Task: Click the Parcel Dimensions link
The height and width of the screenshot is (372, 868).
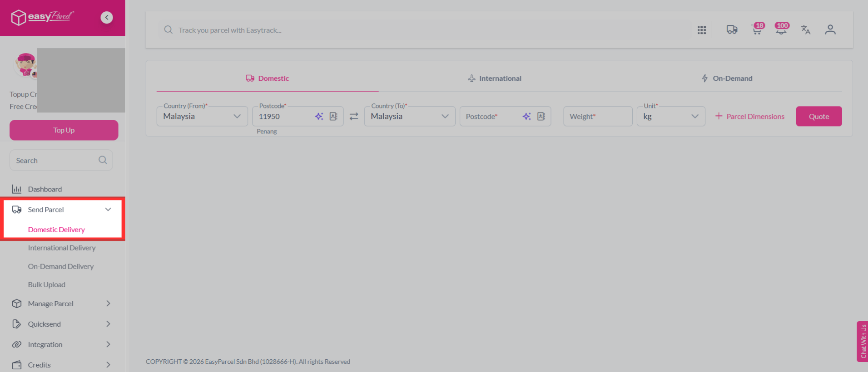Action: 750,117
